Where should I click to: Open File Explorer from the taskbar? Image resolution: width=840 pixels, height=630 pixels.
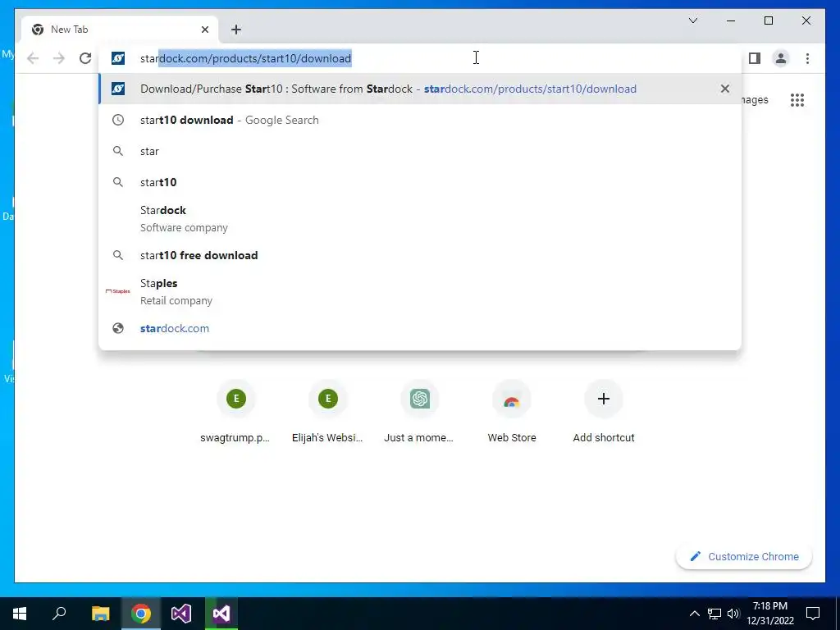(x=100, y=614)
